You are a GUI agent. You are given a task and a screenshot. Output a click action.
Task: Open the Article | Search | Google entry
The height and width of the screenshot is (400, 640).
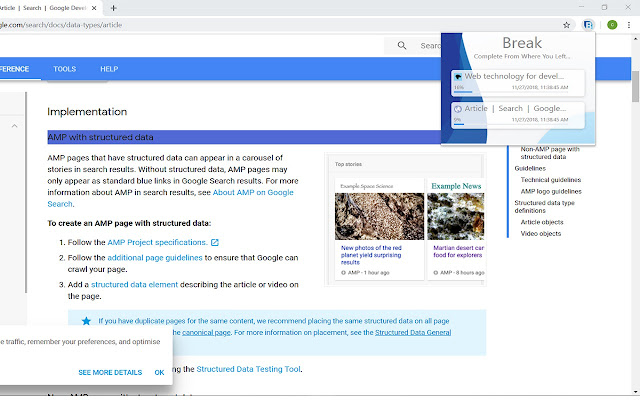(x=518, y=115)
